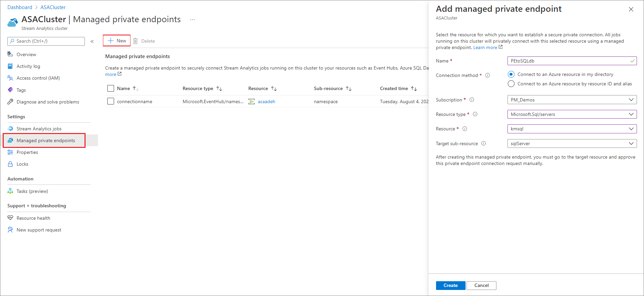The height and width of the screenshot is (296, 644).
Task: Open the Resource type dropdown
Action: pyautogui.click(x=572, y=114)
